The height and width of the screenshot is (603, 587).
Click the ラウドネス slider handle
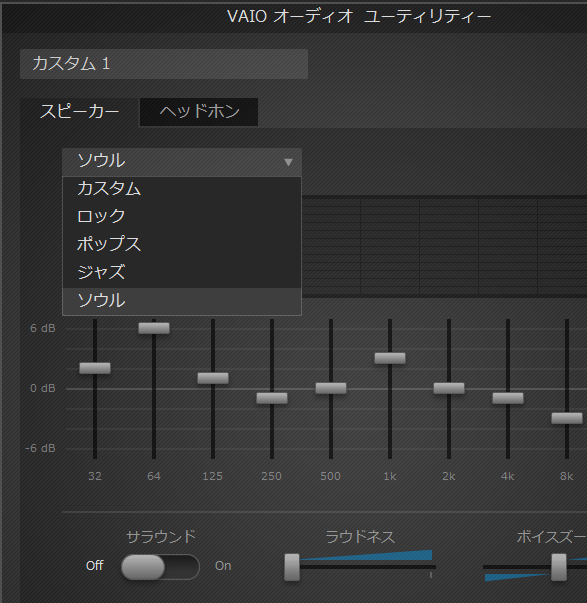coord(292,567)
